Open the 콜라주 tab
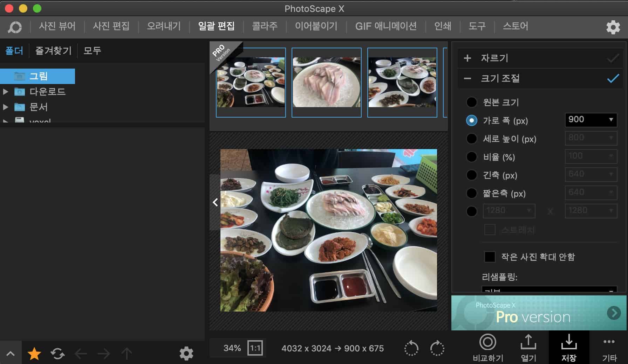The width and height of the screenshot is (628, 364). pos(265,26)
